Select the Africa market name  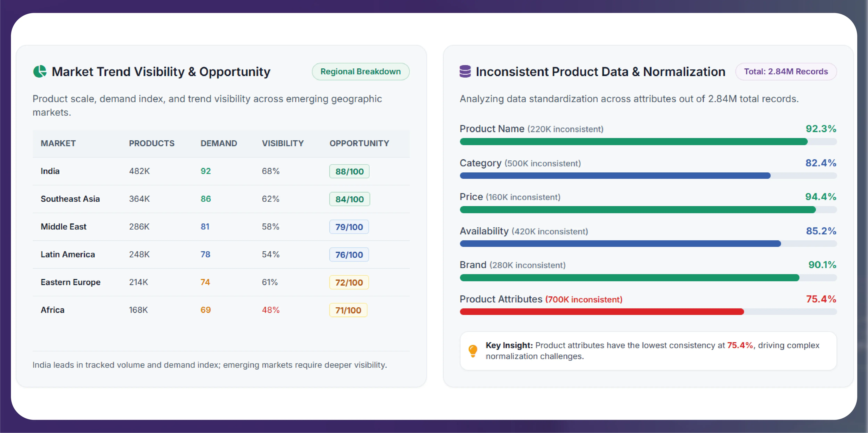(x=52, y=310)
